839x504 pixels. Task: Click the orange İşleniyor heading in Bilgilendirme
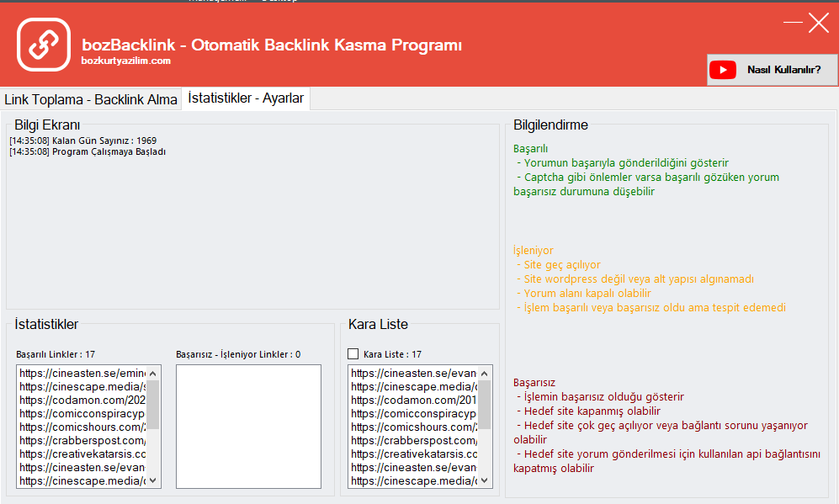tap(533, 251)
